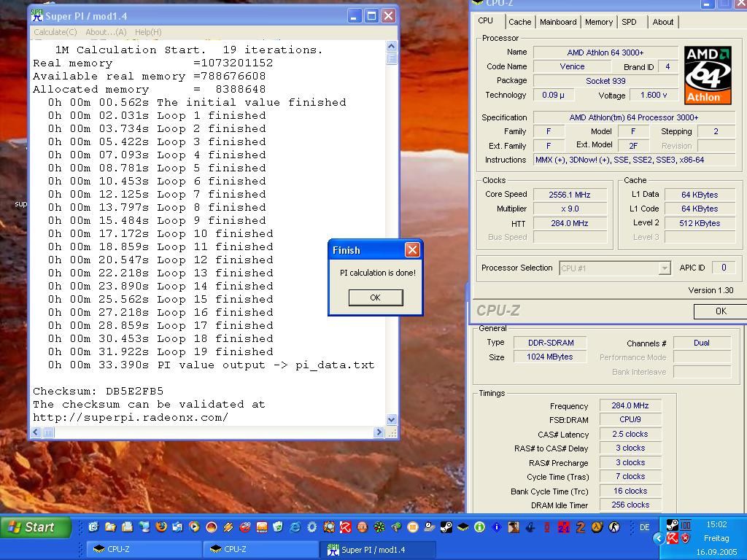The height and width of the screenshot is (560, 747).
Task: Show the show-desktop quick launch icon
Action: pyautogui.click(x=93, y=526)
